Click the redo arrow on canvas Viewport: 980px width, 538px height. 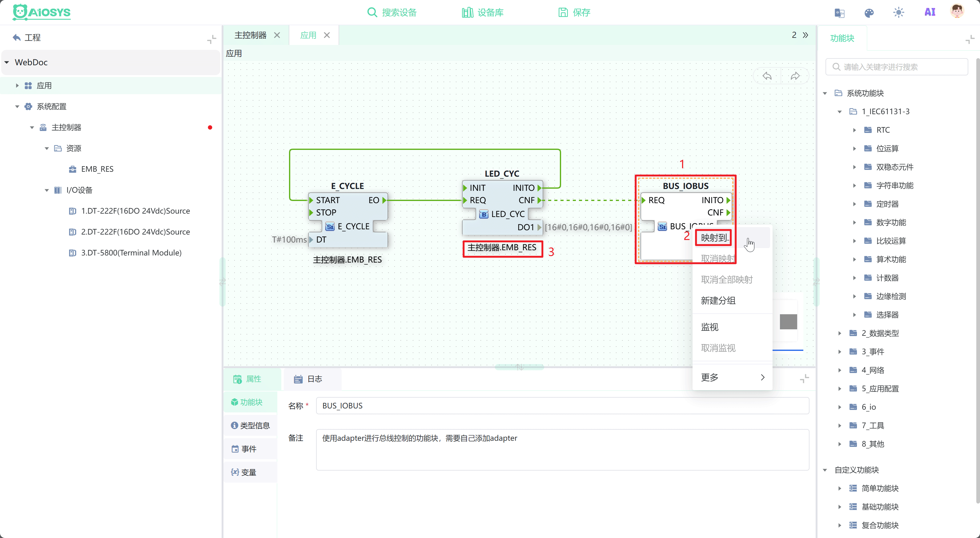pos(795,76)
